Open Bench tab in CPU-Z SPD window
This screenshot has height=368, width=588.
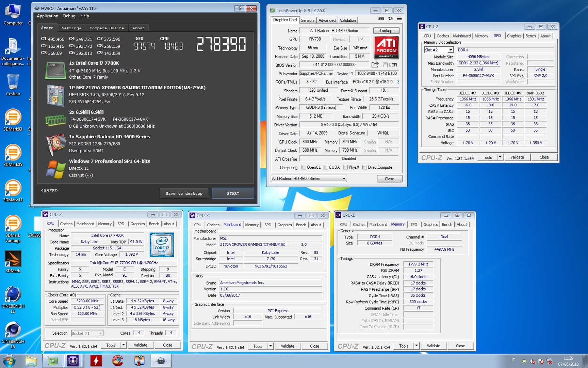(530, 36)
